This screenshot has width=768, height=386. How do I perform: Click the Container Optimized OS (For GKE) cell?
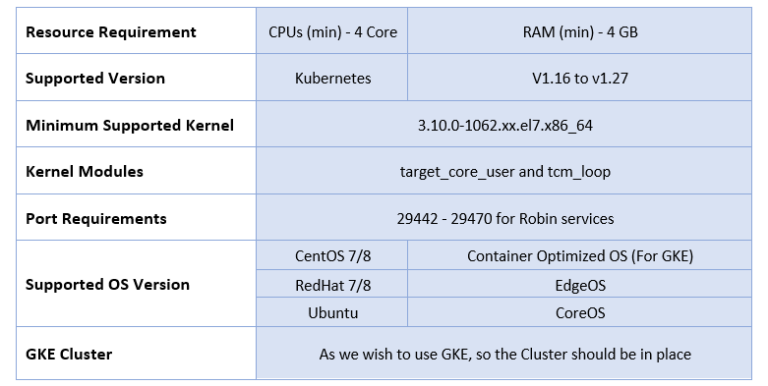[x=579, y=255]
